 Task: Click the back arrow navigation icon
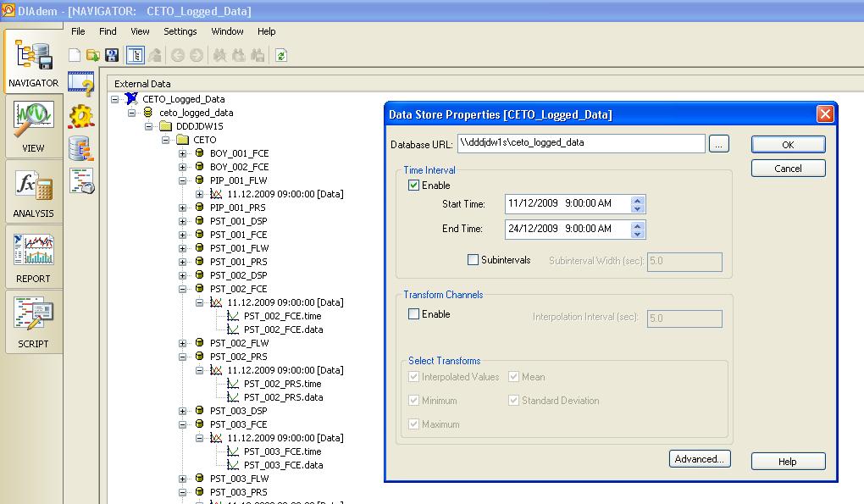click(177, 55)
